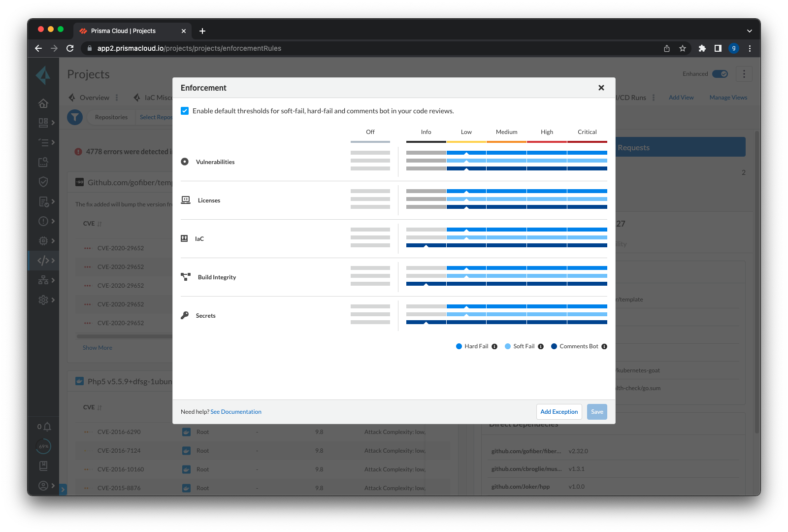Open the CD Runs tab options menu
Viewport: 788px width, 532px height.
tap(654, 98)
